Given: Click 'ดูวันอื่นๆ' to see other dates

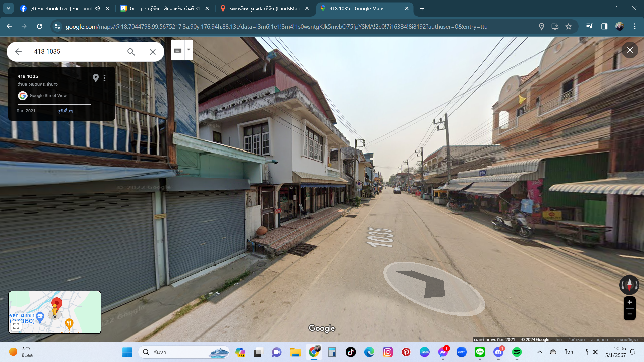Looking at the screenshot, I should click(x=65, y=111).
